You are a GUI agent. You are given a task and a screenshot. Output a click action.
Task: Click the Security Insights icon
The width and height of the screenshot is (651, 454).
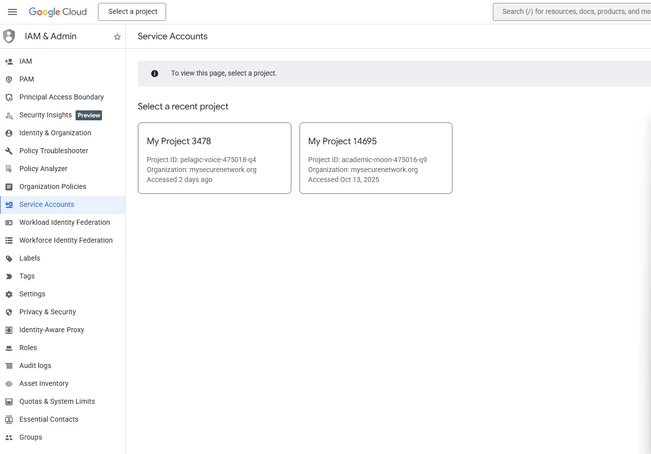(9, 115)
